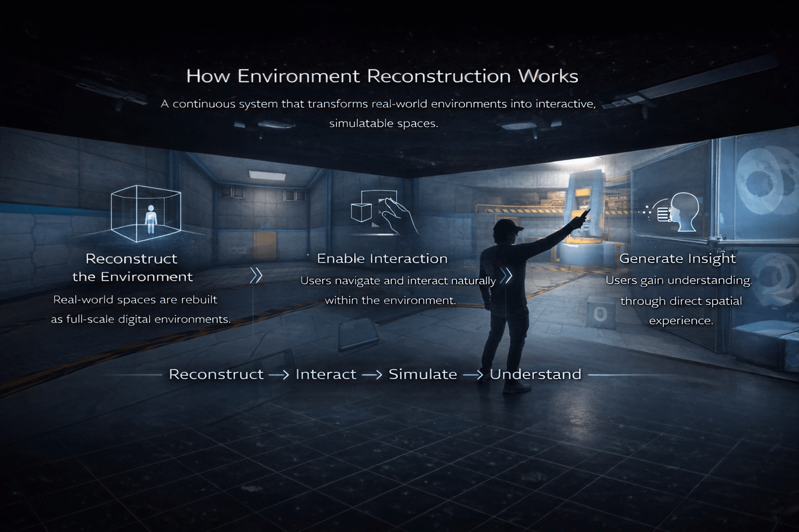Viewport: 799px width, 532px height.
Task: Click the through direct spatial experience text
Action: 681,310
